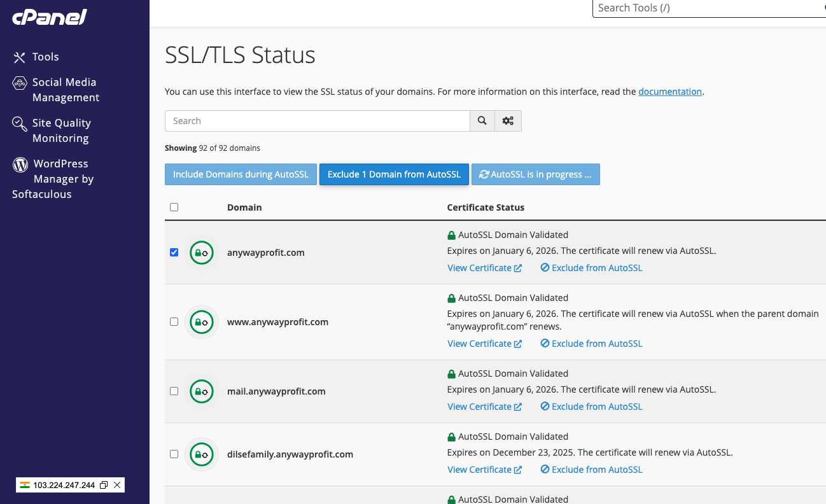Click the Site Quality Monitoring magnifier icon

pos(20,123)
